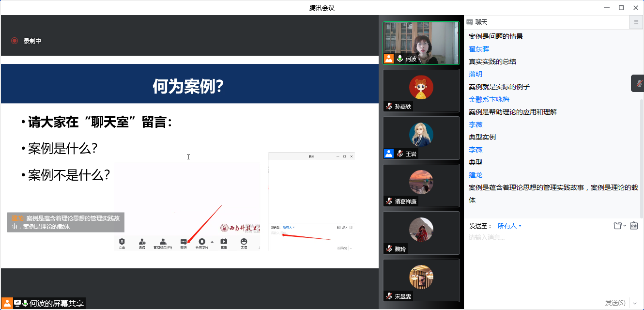Open the file send folder icon
This screenshot has height=310, width=644.
click(x=616, y=226)
